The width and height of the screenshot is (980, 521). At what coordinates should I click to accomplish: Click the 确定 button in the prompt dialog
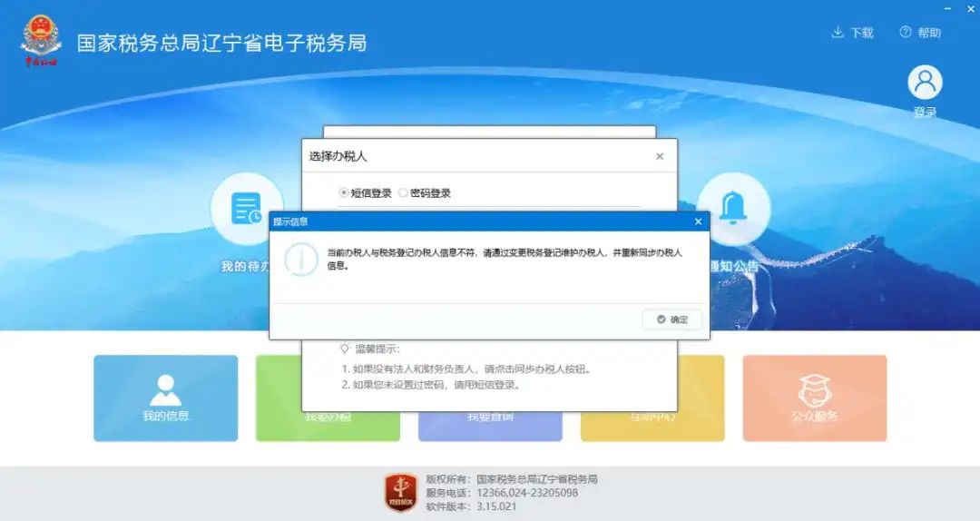(x=671, y=319)
